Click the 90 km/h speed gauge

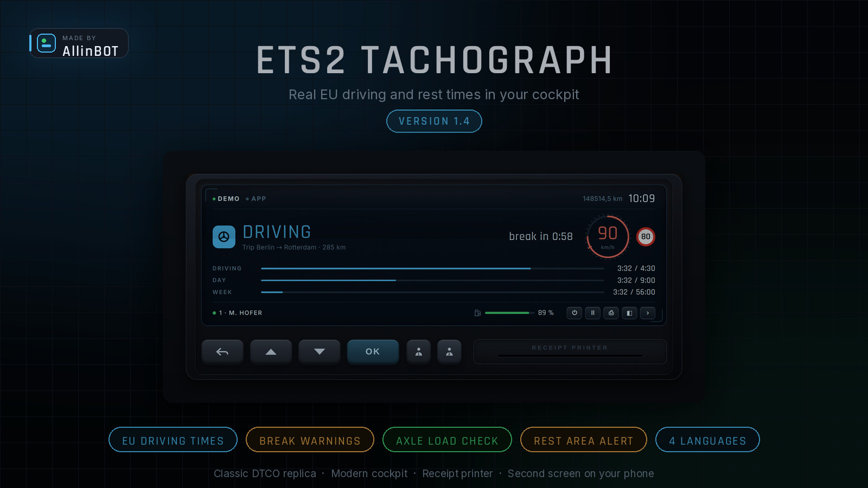click(x=608, y=236)
